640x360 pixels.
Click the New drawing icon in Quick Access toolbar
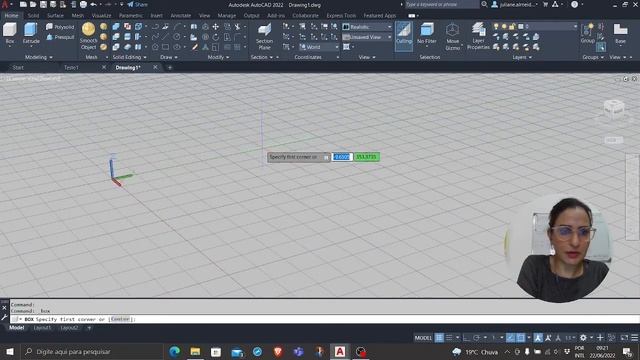point(23,4)
